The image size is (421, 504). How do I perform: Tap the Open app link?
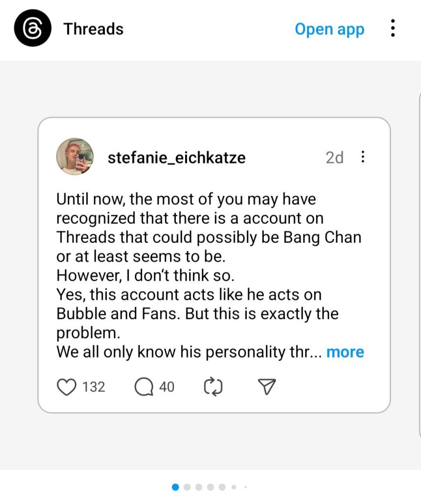pyautogui.click(x=329, y=29)
